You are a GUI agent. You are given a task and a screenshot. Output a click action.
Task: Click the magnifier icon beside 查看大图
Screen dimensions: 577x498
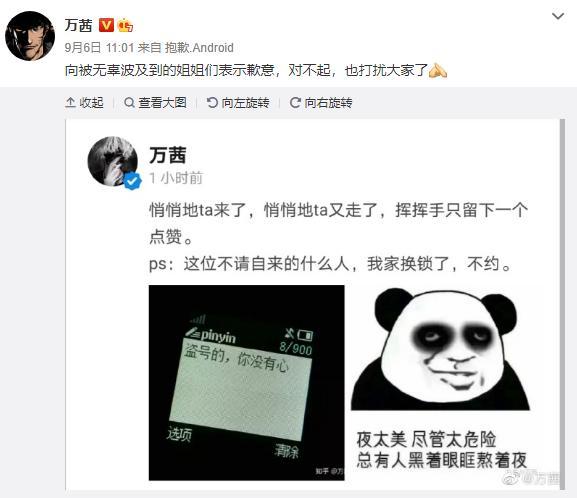point(129,102)
